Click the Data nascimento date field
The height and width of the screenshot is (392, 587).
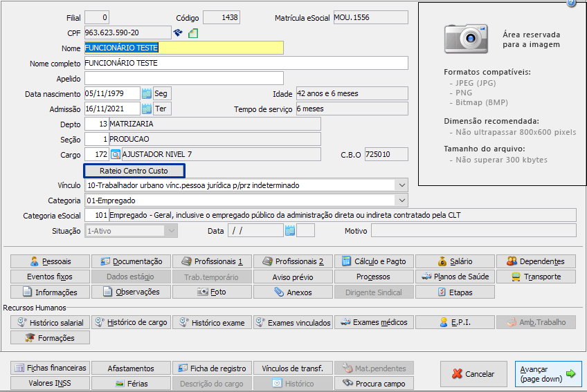click(x=112, y=93)
